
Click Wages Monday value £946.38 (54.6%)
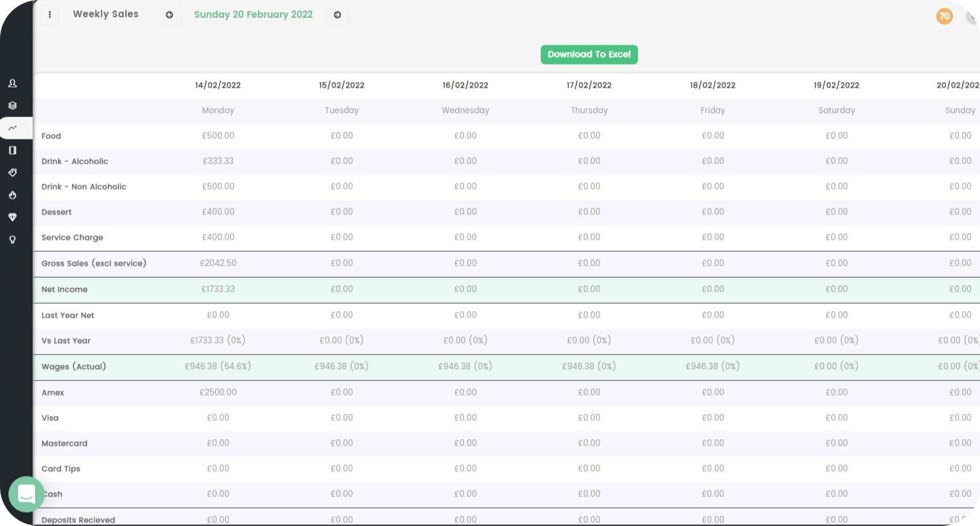click(x=218, y=367)
